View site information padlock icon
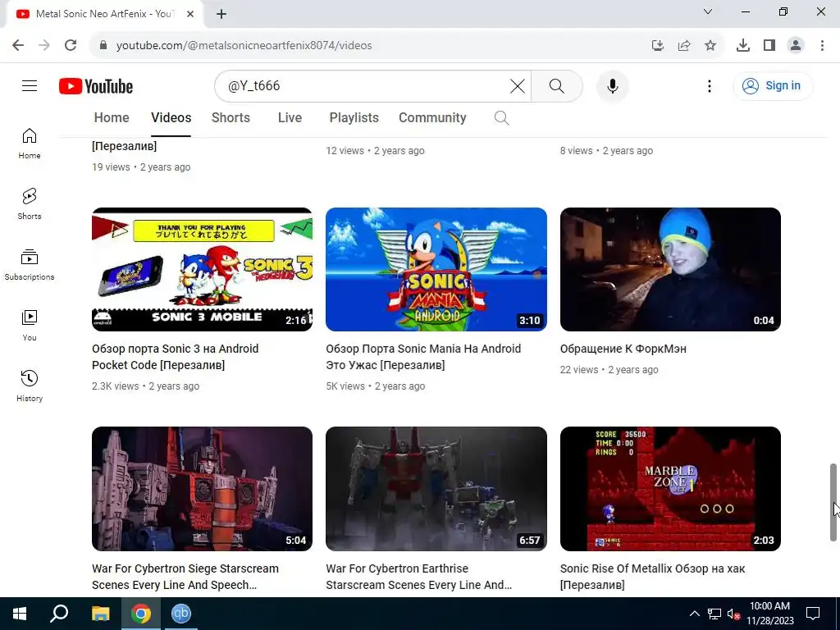The width and height of the screenshot is (840, 630). (x=103, y=45)
